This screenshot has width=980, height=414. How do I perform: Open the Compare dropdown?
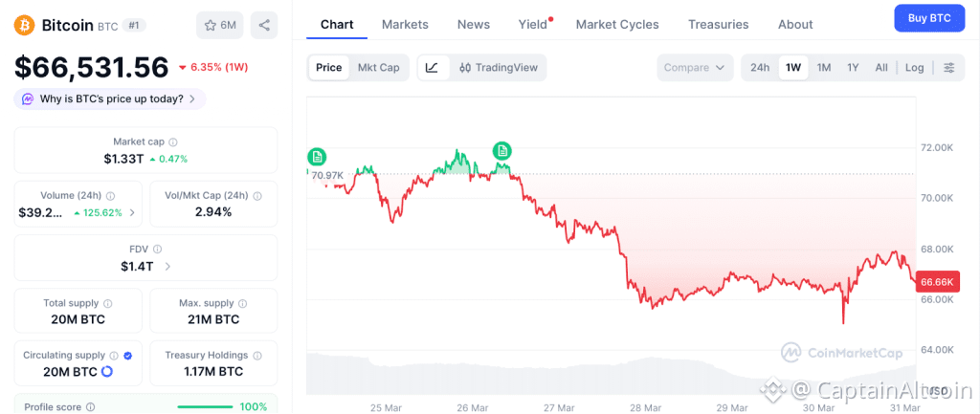click(x=695, y=68)
